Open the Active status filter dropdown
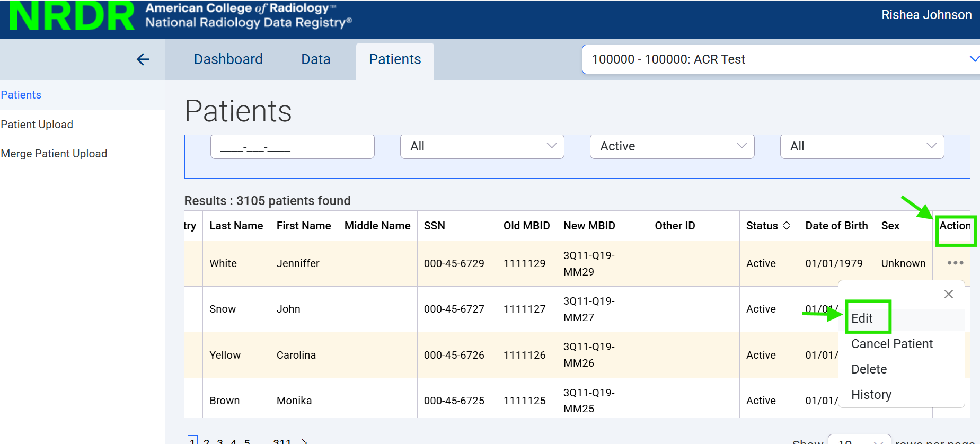This screenshot has height=444, width=980. coord(672,146)
